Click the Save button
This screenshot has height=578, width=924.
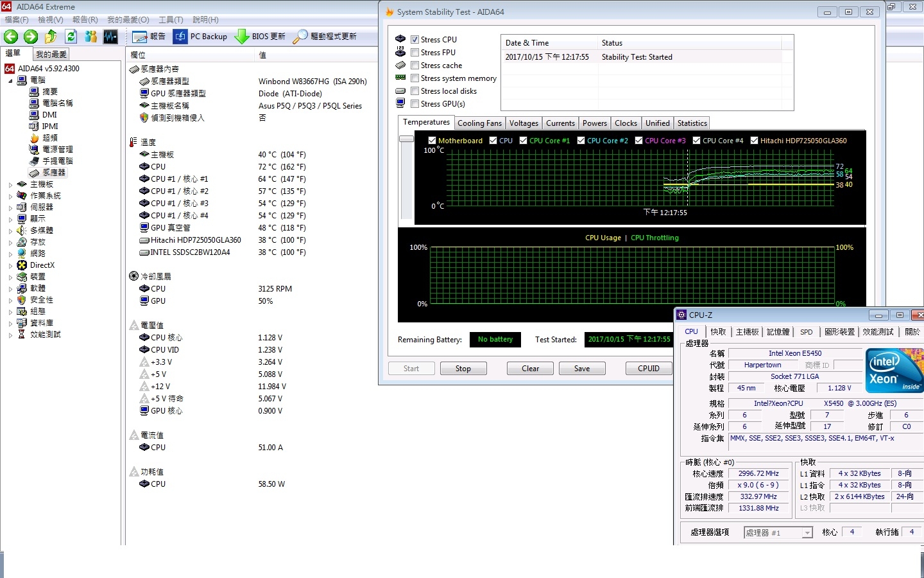pyautogui.click(x=582, y=369)
